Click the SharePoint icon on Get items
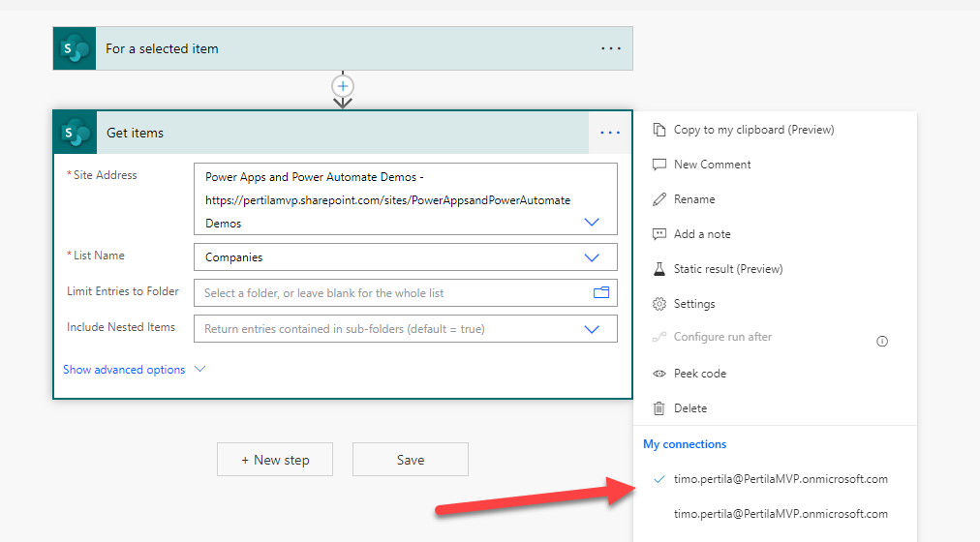The image size is (980, 542). point(75,133)
